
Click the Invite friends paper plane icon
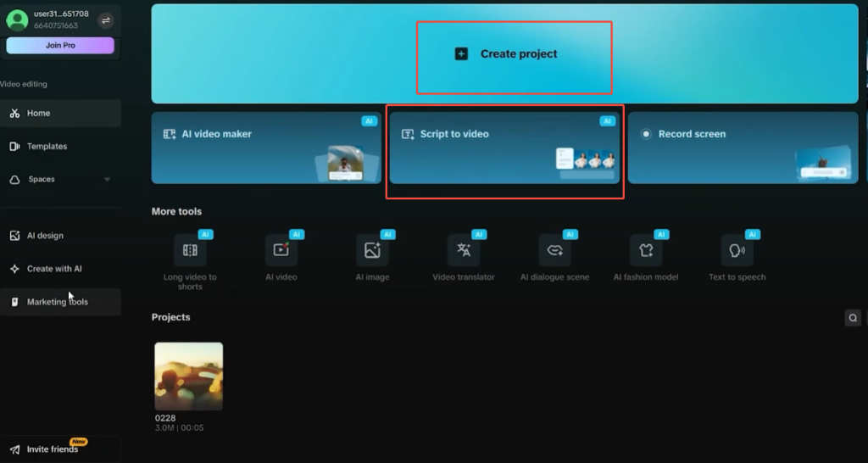(15, 449)
